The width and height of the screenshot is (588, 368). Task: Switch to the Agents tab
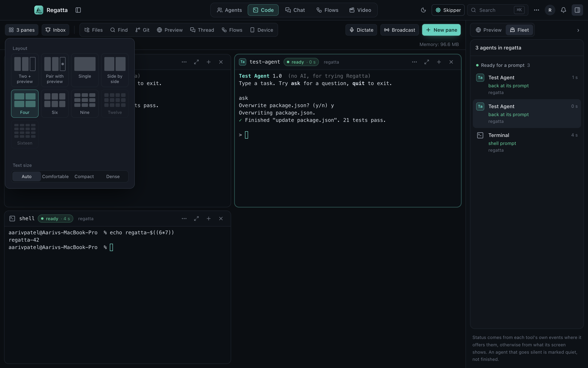tap(229, 10)
